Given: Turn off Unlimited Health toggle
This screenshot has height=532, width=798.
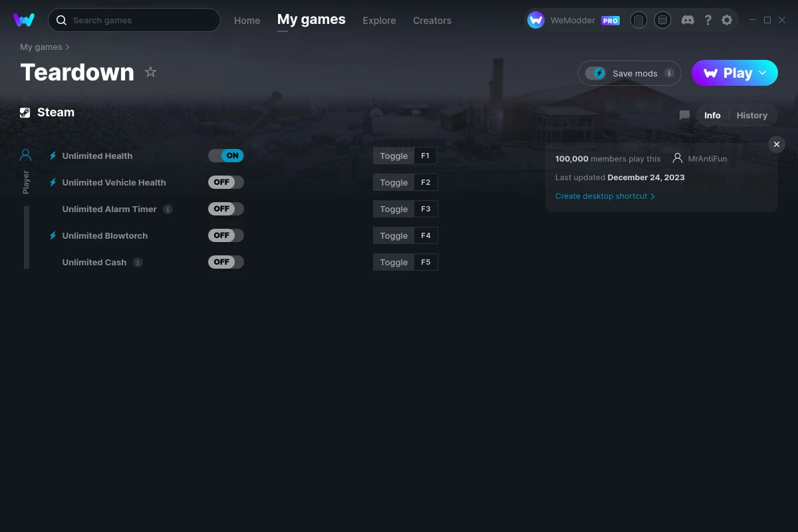Looking at the screenshot, I should click(226, 156).
